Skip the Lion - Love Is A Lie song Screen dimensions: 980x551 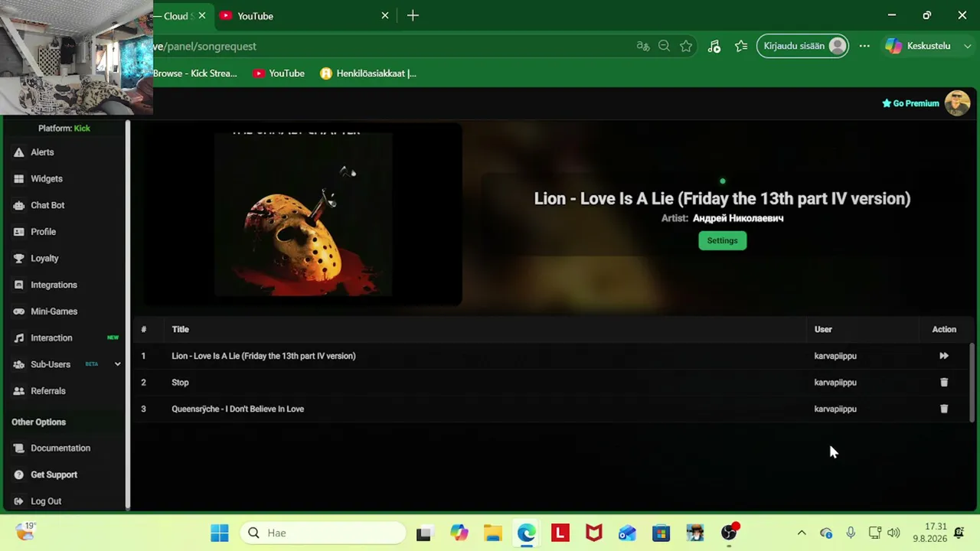[x=944, y=356]
